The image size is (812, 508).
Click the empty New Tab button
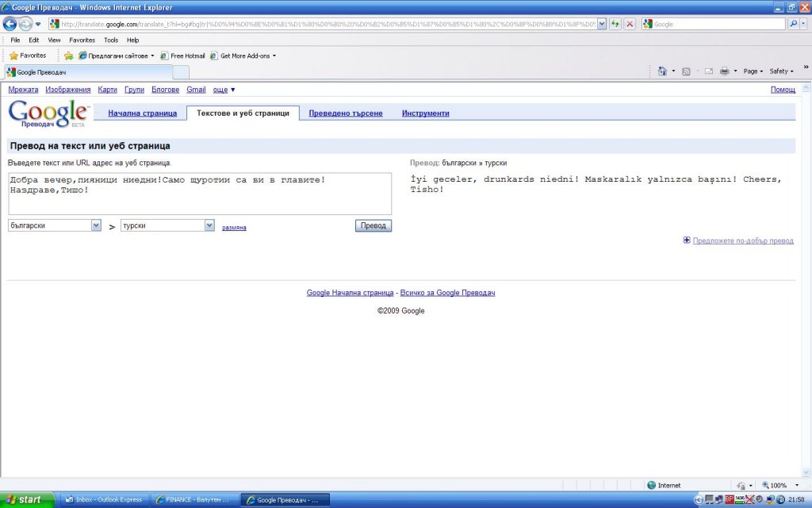tap(181, 72)
